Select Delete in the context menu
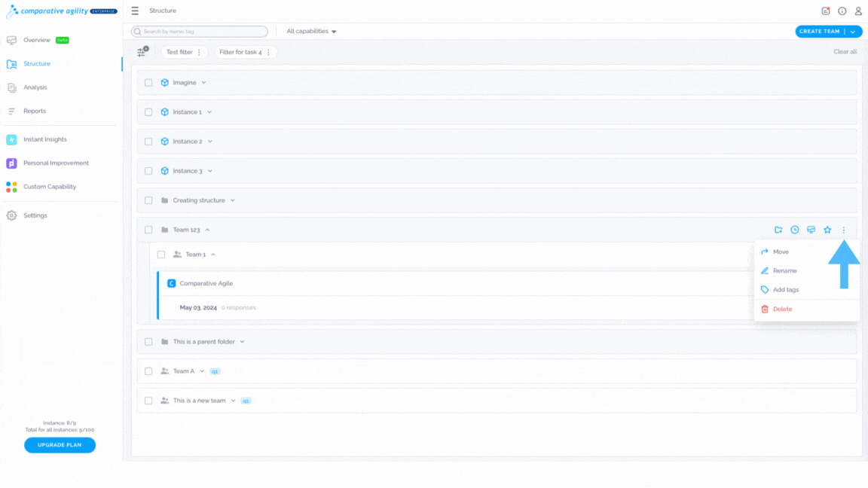 point(782,310)
